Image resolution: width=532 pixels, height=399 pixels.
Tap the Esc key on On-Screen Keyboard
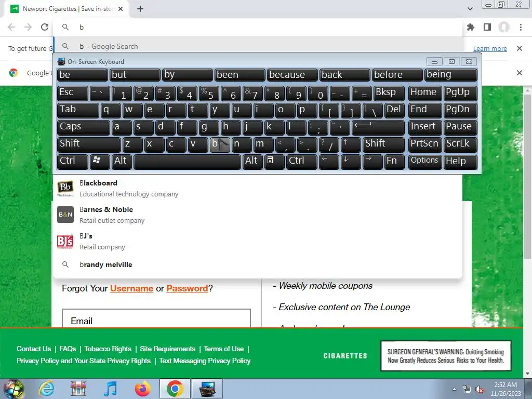(x=73, y=92)
